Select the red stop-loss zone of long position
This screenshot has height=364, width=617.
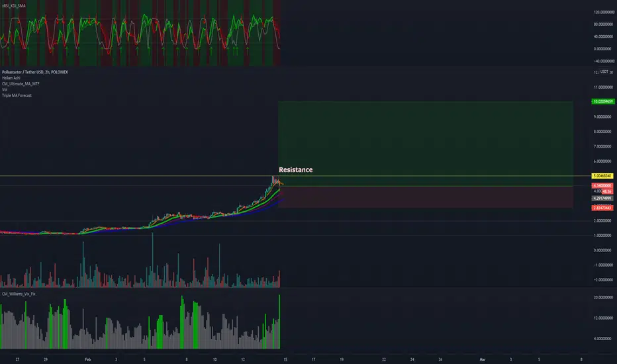pyautogui.click(x=426, y=197)
